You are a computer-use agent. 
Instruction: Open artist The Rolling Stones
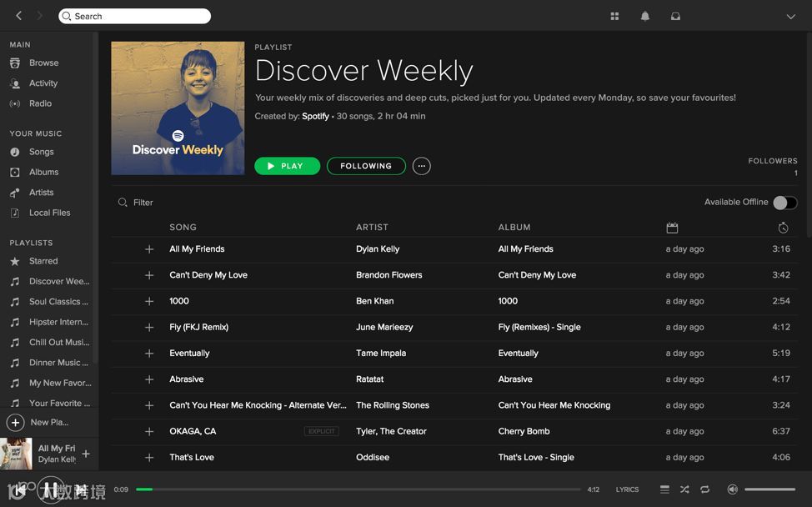(x=393, y=405)
